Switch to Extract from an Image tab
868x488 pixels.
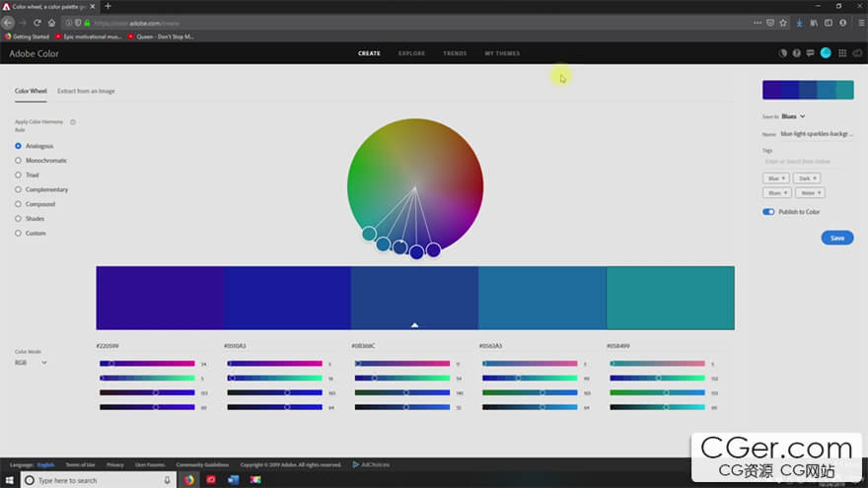[86, 91]
